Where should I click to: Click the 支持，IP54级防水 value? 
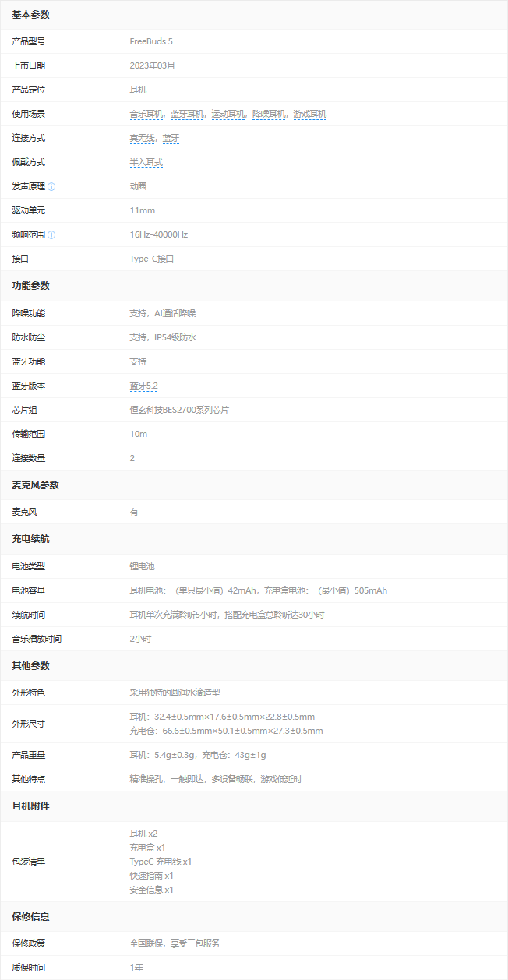pyautogui.click(x=163, y=337)
